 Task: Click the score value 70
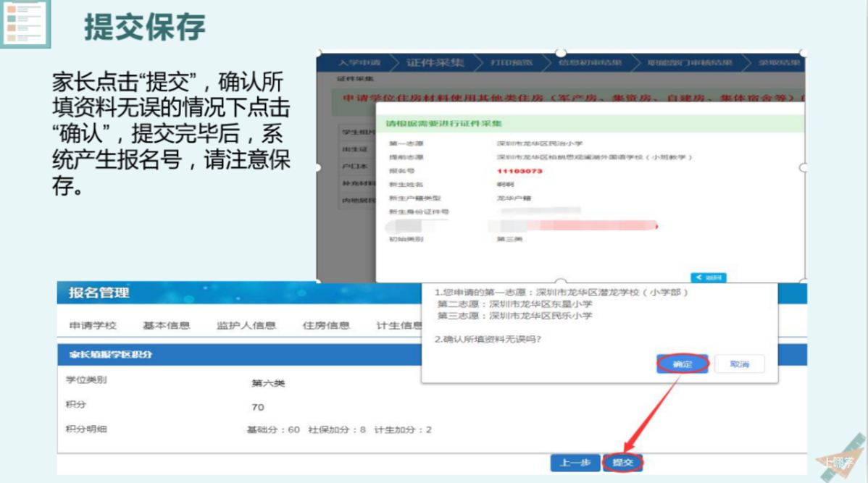(257, 407)
